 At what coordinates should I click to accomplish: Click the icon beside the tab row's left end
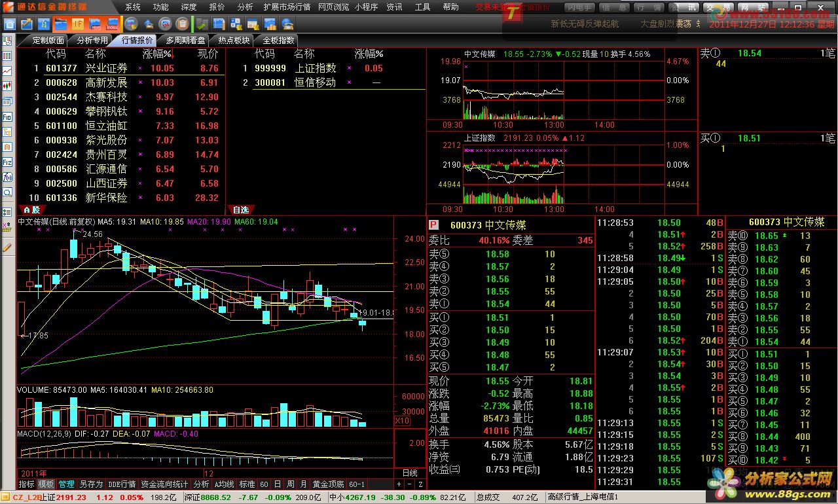tap(7, 40)
